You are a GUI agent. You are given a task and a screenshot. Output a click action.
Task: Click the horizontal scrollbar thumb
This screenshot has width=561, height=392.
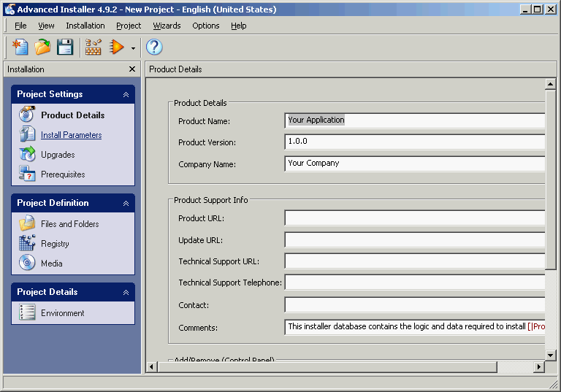click(327, 366)
